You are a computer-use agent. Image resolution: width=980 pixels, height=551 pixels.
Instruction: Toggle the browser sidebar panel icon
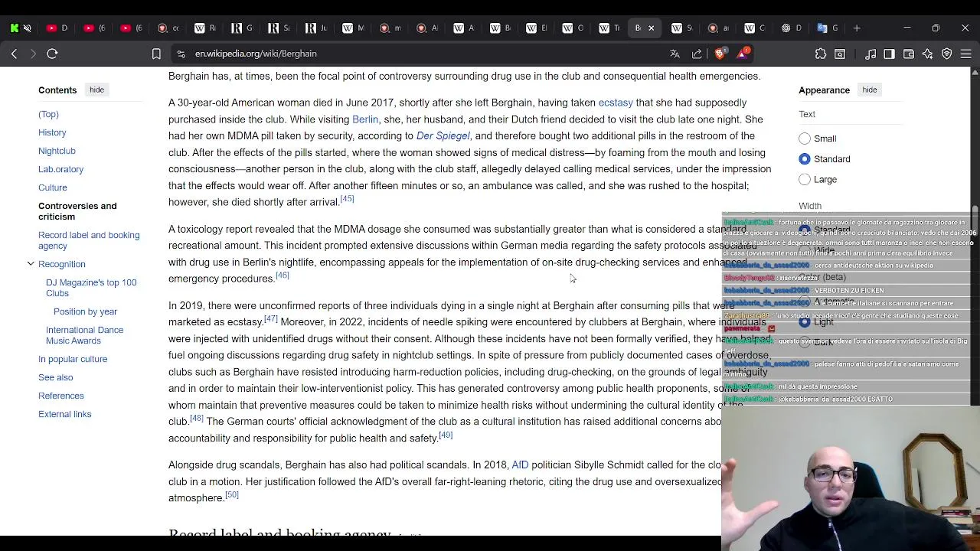pos(889,54)
